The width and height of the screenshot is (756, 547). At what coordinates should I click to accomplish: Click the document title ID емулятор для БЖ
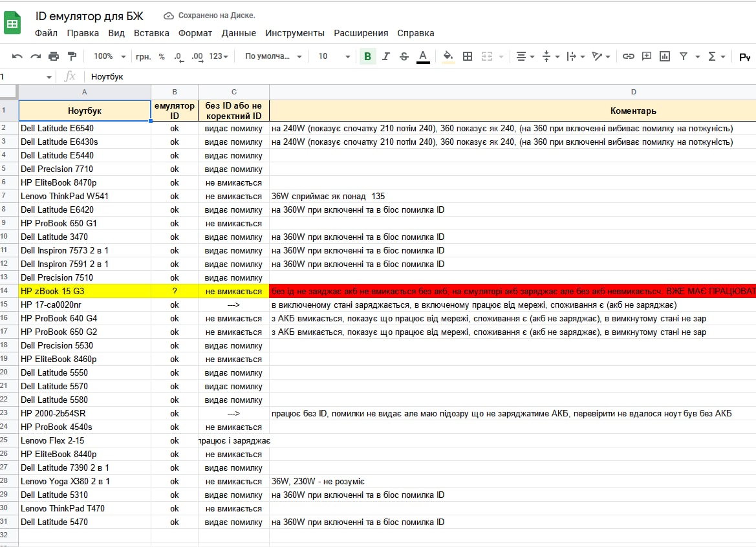click(x=89, y=16)
